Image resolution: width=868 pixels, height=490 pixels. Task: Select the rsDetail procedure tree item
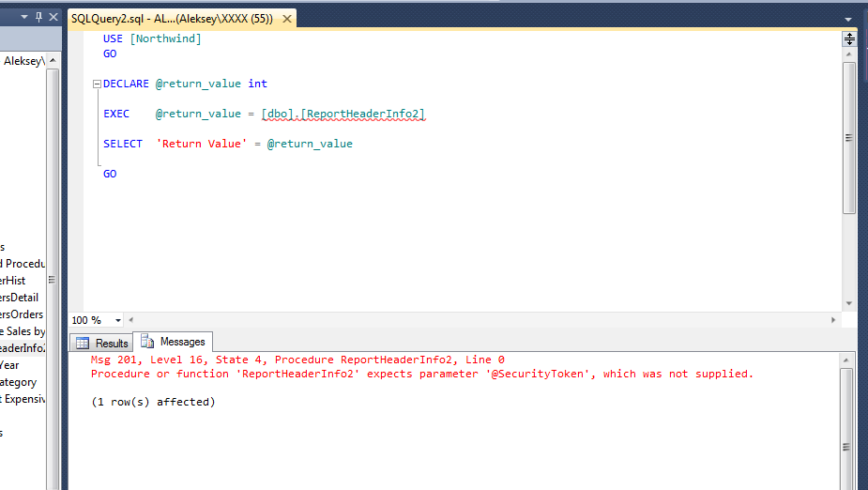tap(20, 298)
